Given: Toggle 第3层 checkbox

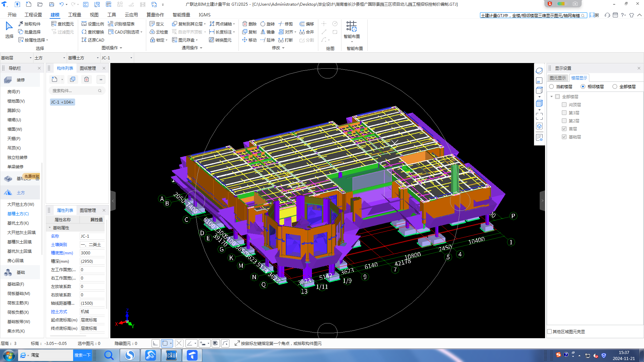Looking at the screenshot, I should tap(564, 113).
